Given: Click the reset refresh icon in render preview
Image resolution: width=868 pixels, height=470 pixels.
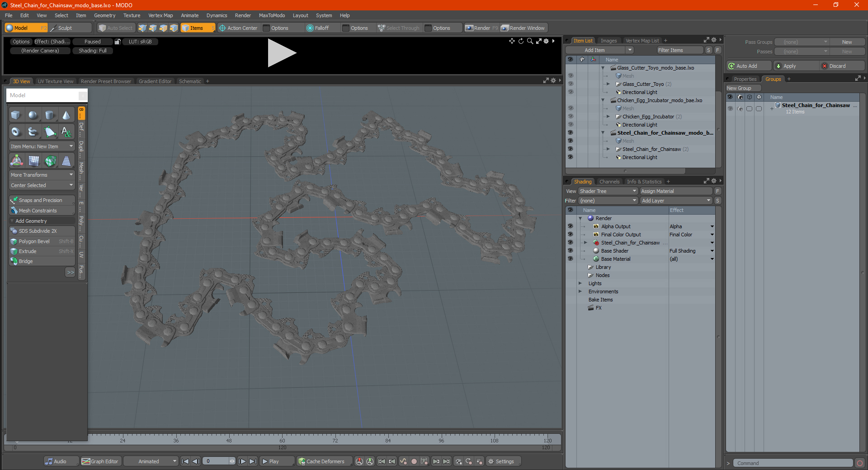Looking at the screenshot, I should tap(521, 41).
